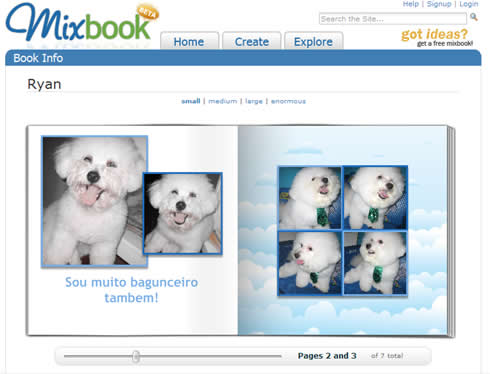Click the Help link
The height and width of the screenshot is (374, 490).
point(411,4)
